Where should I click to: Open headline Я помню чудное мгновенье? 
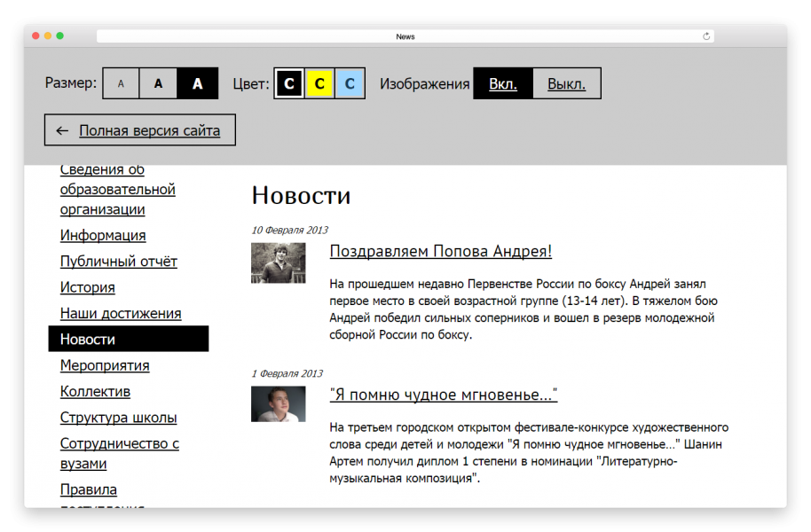(443, 395)
